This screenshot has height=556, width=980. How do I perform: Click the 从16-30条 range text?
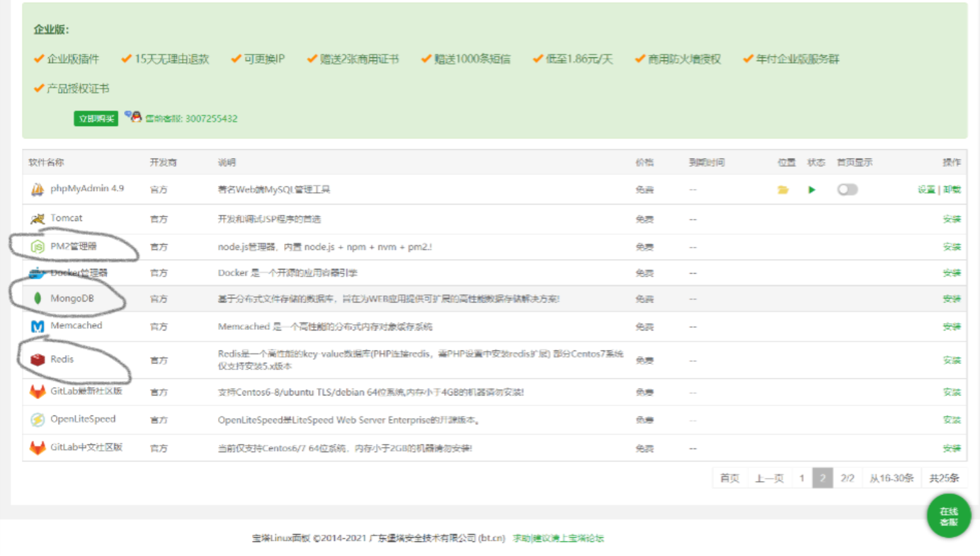[x=891, y=478]
